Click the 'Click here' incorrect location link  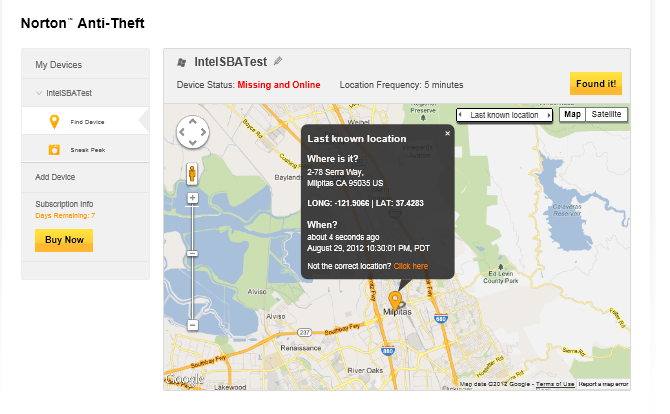[411, 266]
